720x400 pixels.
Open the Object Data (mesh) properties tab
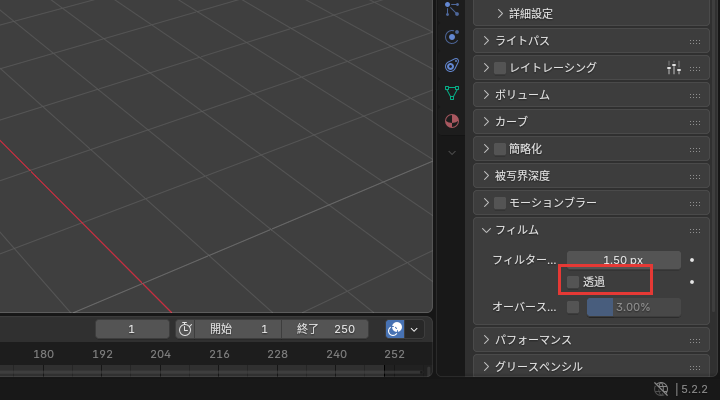pyautogui.click(x=452, y=93)
